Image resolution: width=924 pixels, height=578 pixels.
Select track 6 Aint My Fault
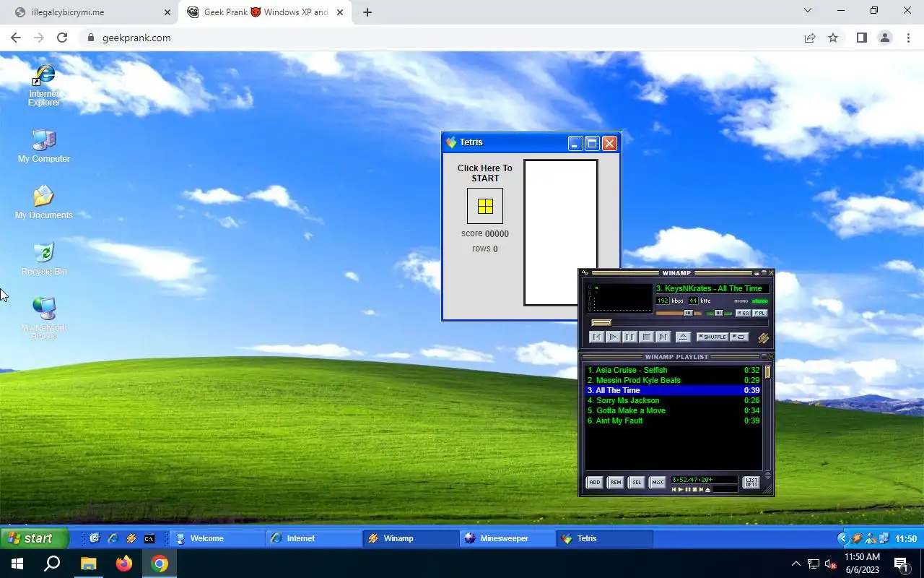point(673,420)
